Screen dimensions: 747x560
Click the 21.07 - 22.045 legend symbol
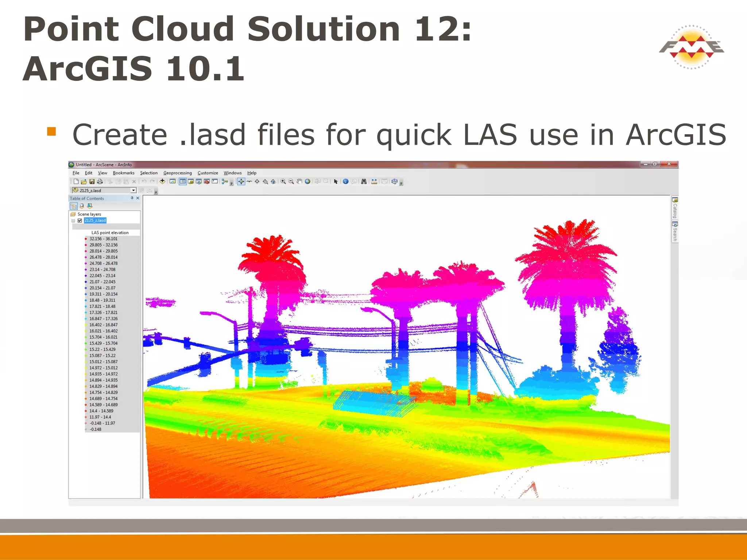[x=86, y=282]
